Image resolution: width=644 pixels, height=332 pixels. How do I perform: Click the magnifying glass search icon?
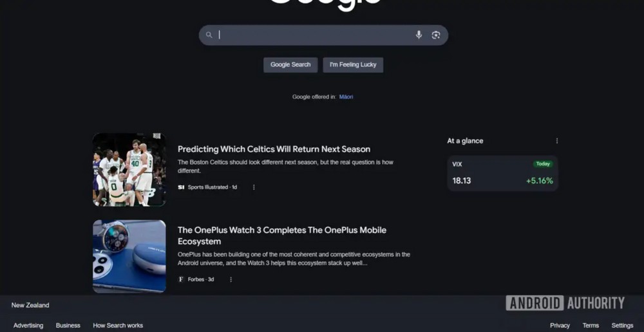pos(209,35)
